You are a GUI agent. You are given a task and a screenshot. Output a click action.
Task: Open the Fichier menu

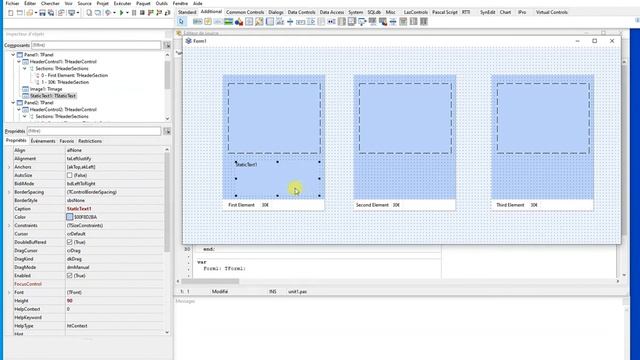[x=12, y=3]
